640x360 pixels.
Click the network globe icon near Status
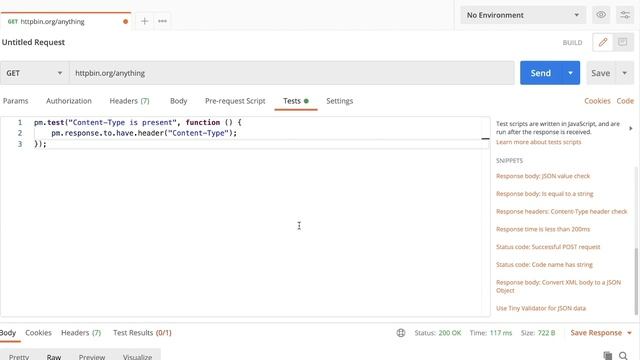[401, 333]
